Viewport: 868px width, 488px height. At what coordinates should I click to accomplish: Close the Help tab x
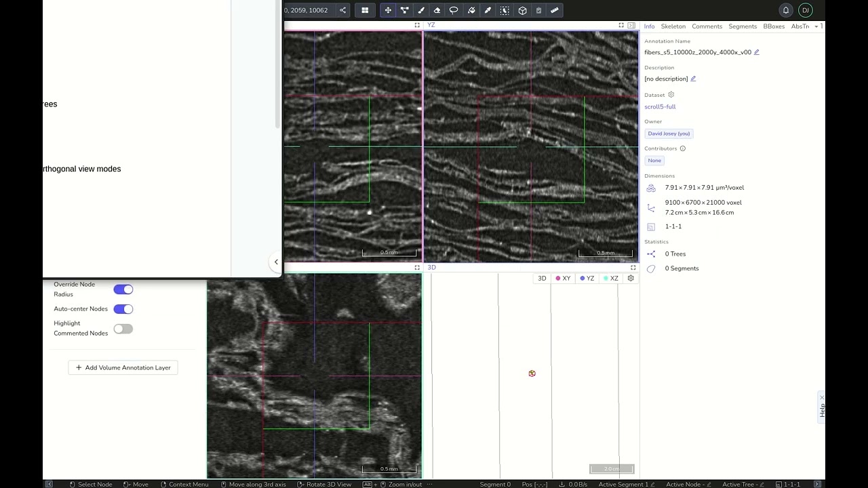822,397
